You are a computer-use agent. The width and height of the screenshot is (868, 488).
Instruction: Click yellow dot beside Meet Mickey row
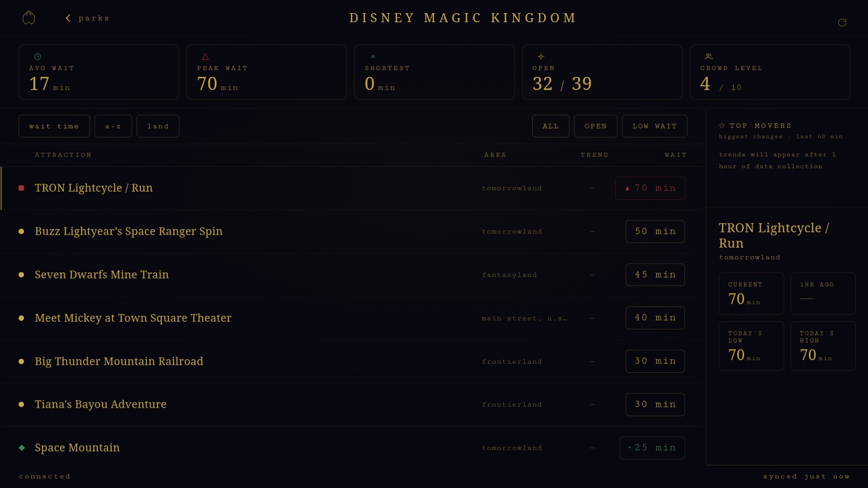(x=22, y=318)
